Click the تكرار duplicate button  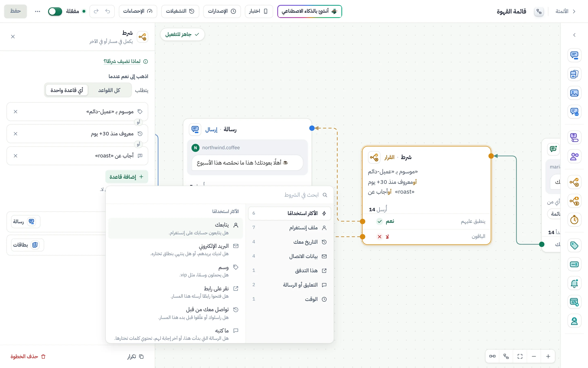pyautogui.click(x=136, y=356)
